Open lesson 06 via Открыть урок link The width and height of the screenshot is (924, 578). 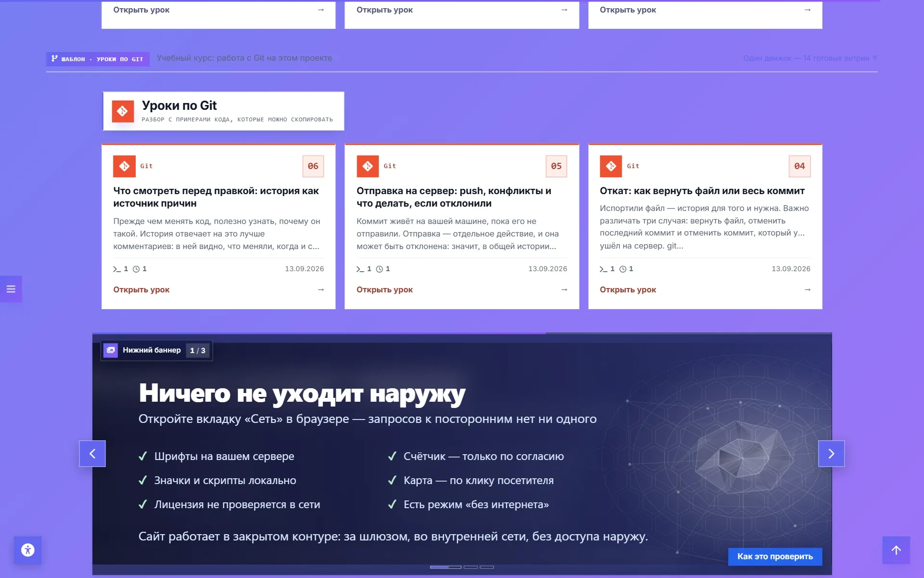(x=141, y=289)
